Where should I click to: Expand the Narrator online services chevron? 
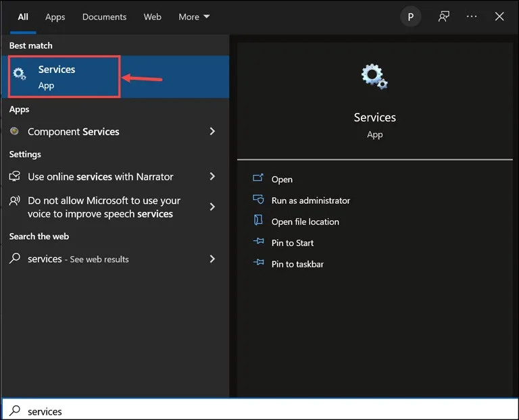click(212, 176)
